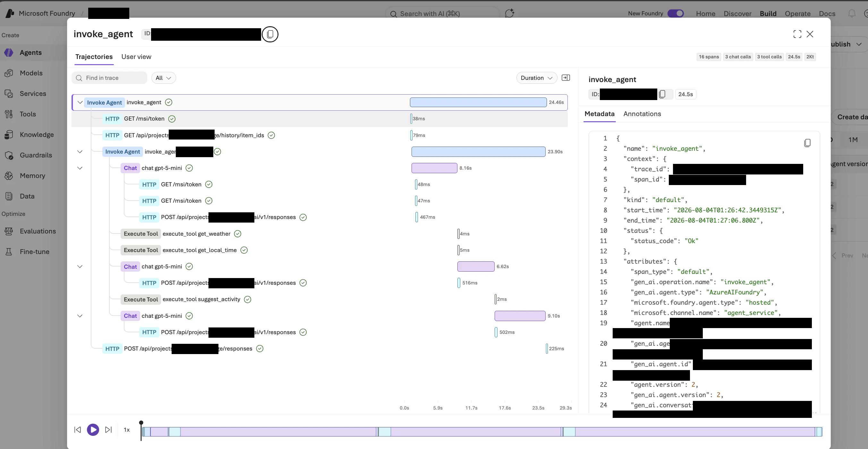Viewport: 868px width, 449px height.
Task: Open the Knowledge sidebar icon
Action: [9, 135]
